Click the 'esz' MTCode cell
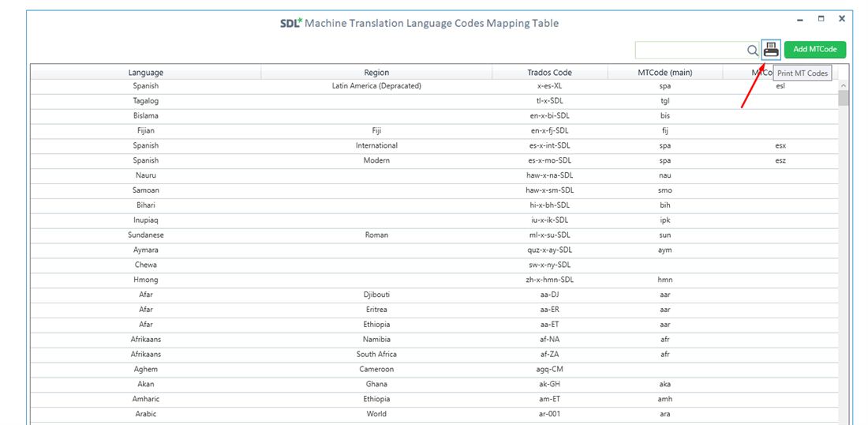The width and height of the screenshot is (868, 425). (780, 160)
